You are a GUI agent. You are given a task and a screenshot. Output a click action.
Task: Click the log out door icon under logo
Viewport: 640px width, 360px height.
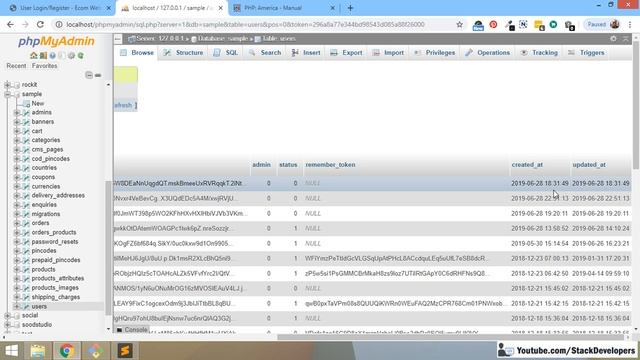[x=43, y=56]
